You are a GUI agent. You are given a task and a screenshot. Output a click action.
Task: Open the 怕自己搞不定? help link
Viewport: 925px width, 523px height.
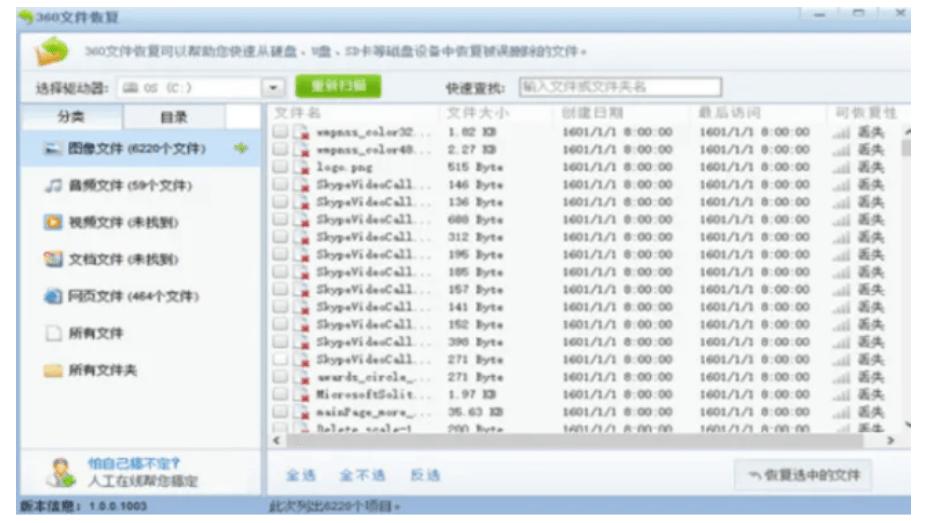point(133,463)
